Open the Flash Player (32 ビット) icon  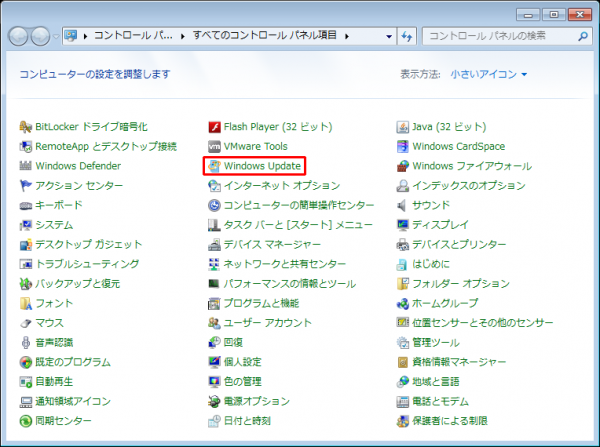214,127
